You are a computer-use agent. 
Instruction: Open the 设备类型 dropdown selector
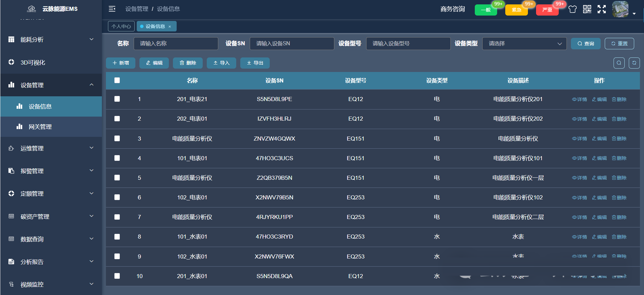524,44
